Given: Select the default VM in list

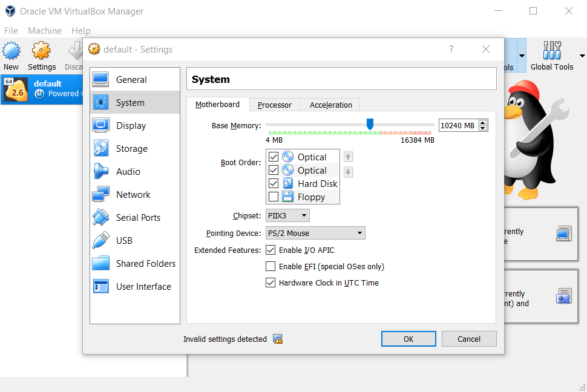Looking at the screenshot, I should pos(42,89).
